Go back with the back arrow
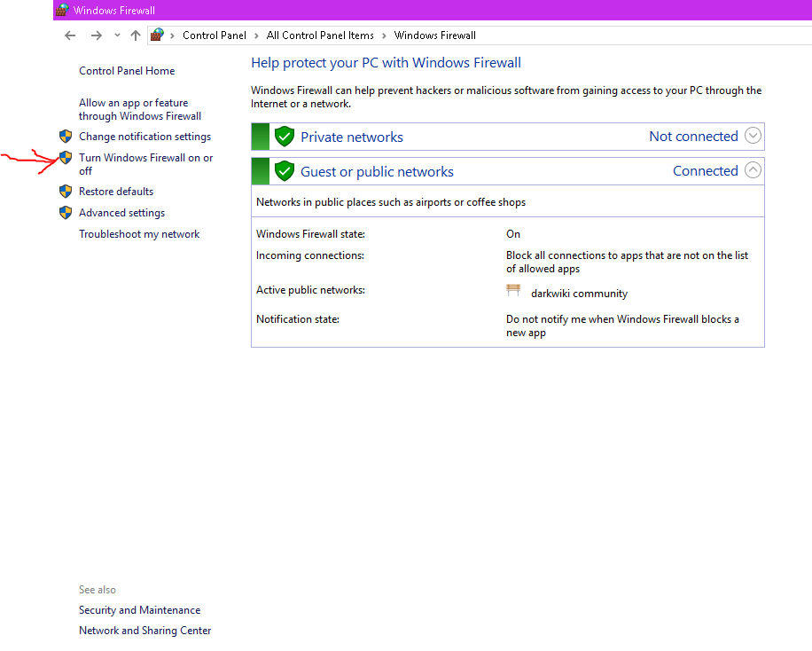The width and height of the screenshot is (812, 651). [70, 35]
